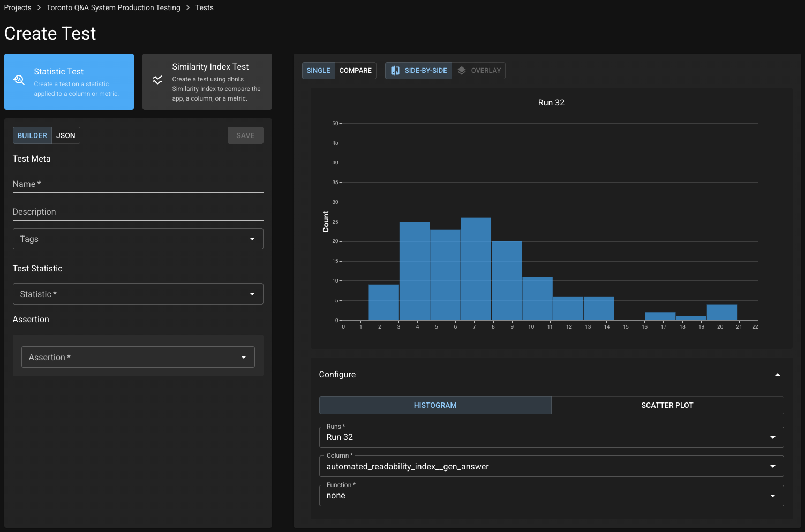The image size is (805, 532).
Task: Toggle to Compare view mode
Action: pos(355,71)
